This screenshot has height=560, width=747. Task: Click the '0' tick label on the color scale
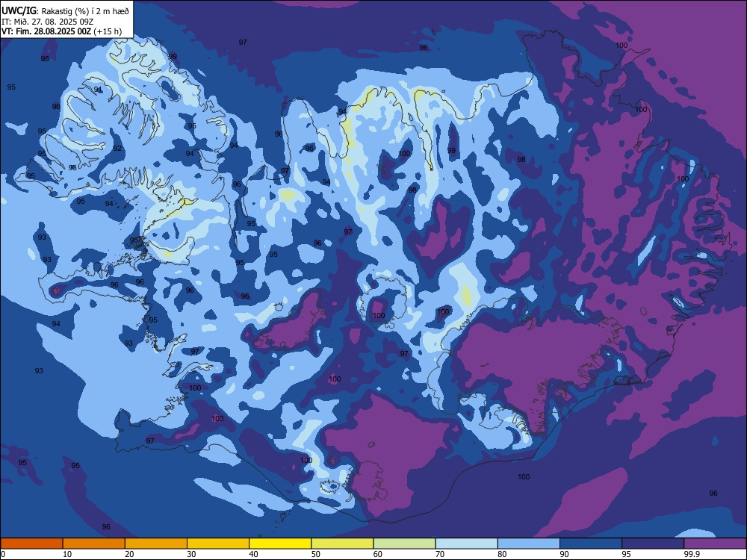tap(3, 554)
